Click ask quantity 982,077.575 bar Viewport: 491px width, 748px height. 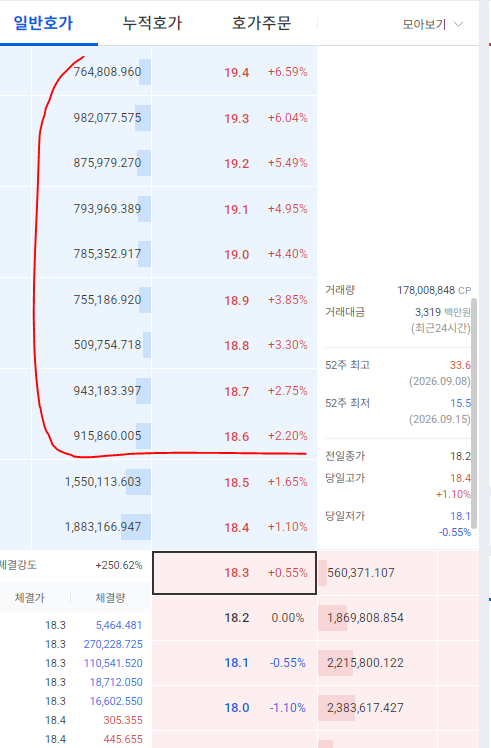pyautogui.click(x=143, y=118)
